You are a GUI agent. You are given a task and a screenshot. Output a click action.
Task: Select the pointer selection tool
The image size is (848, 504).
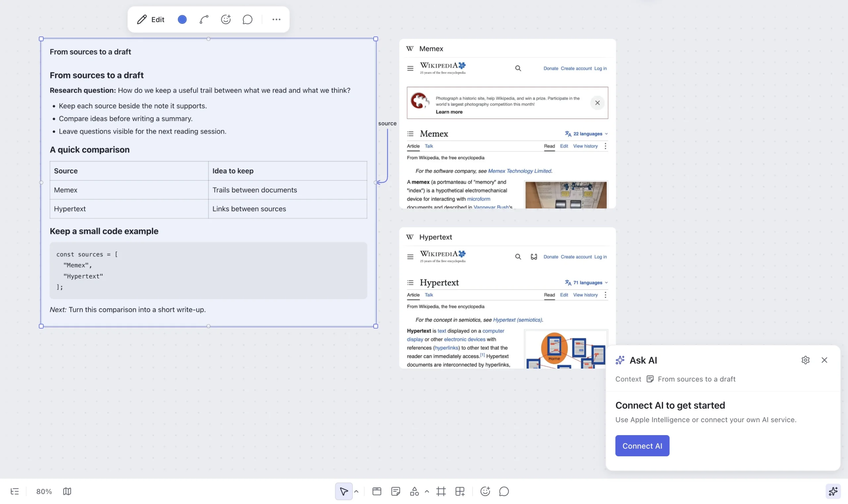(x=344, y=491)
